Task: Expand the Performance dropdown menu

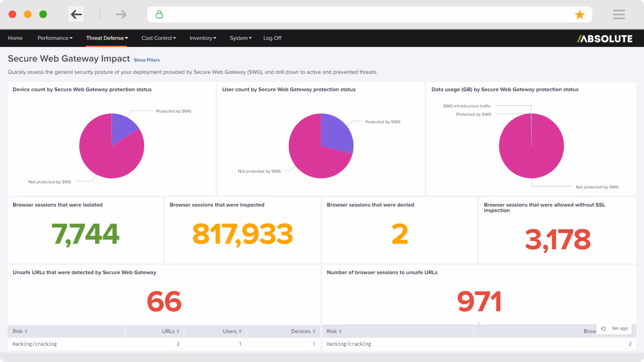Action: point(55,38)
